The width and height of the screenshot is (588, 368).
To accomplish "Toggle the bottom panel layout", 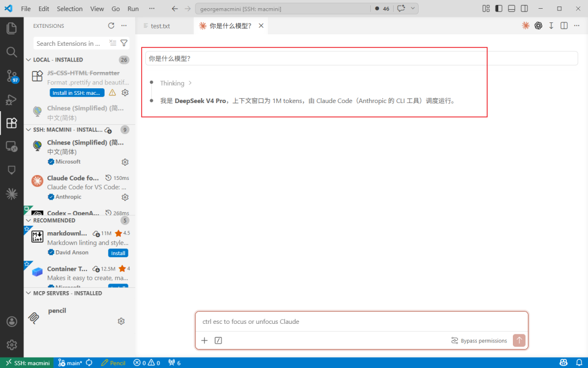I will pyautogui.click(x=511, y=9).
